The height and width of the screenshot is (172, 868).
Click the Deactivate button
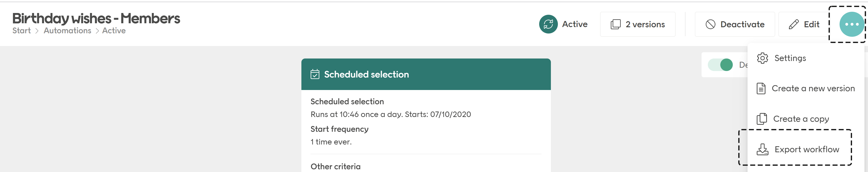(x=735, y=24)
